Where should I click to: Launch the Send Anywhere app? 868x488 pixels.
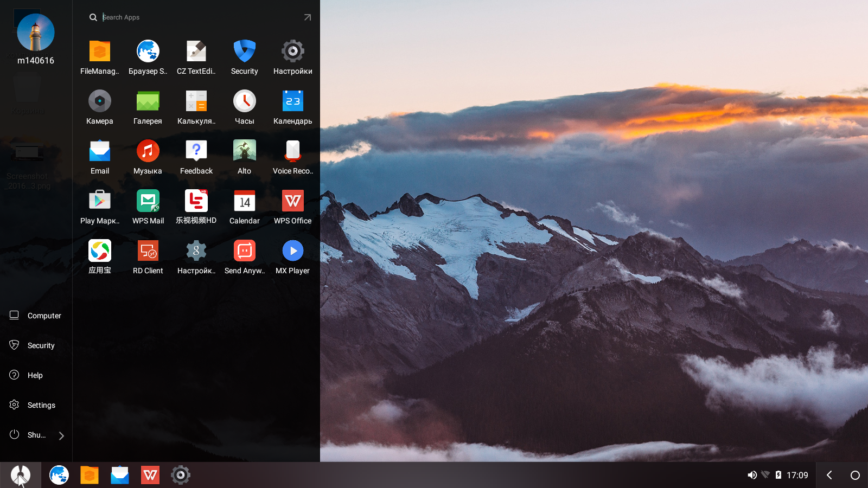coord(245,251)
